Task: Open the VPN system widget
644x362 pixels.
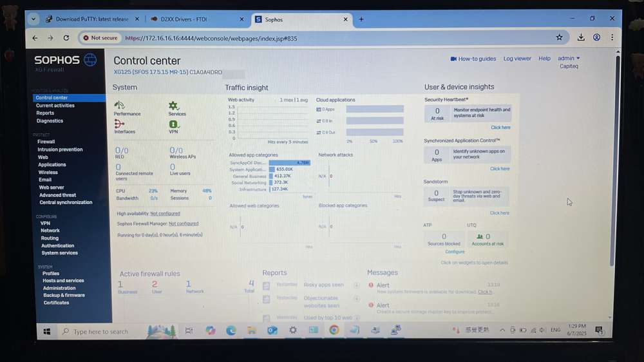Action: (173, 126)
